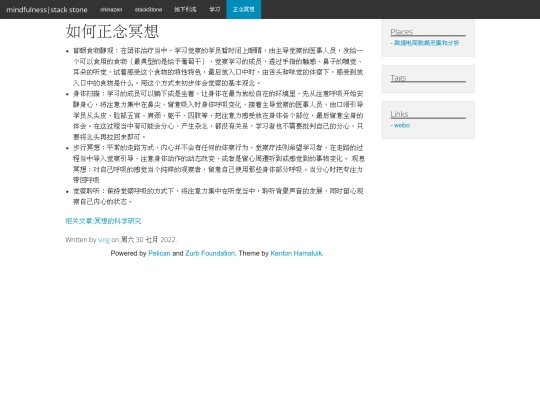The image size is (540, 405).
Task: Click the Tags sidebar heading
Action: [398, 78]
